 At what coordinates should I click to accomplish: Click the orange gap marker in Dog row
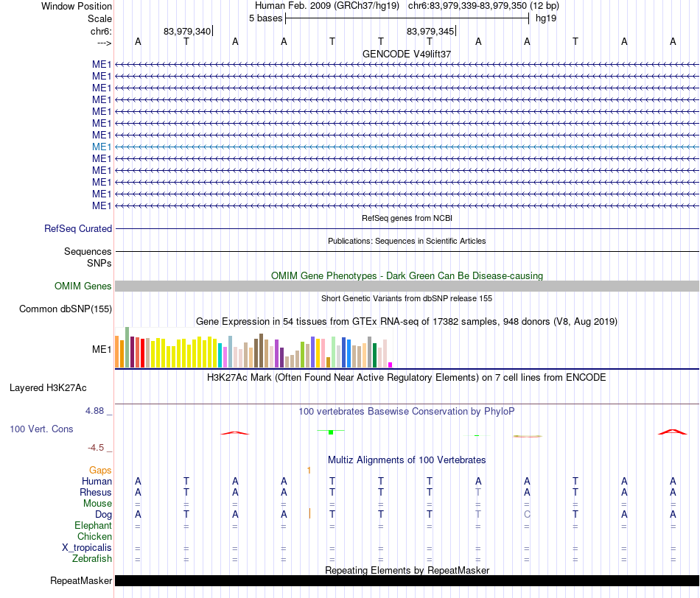[x=309, y=513]
